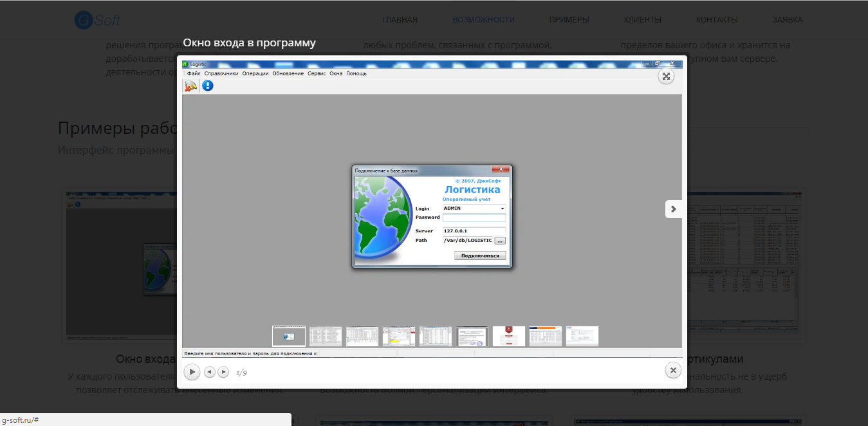
Task: Select the first gallery thumbnail
Action: pos(289,336)
